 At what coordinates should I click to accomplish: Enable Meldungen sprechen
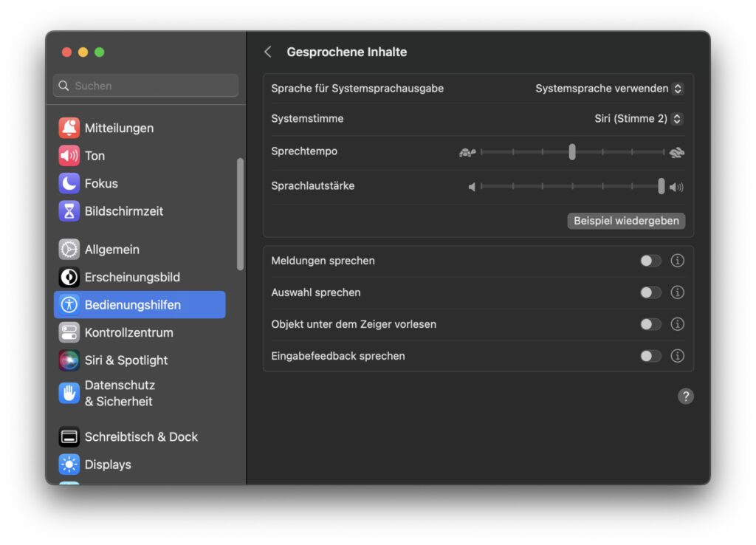(x=650, y=260)
